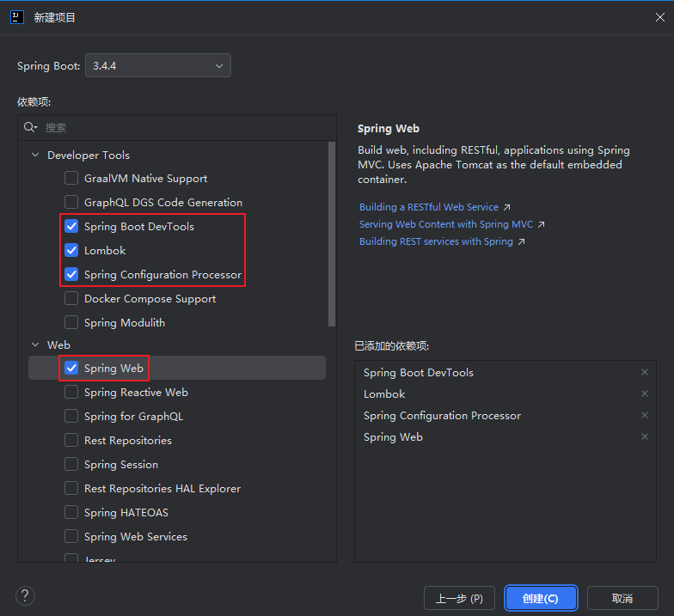This screenshot has width=674, height=616.
Task: Open Serving Web Content with Spring MVC link
Action: 445,224
